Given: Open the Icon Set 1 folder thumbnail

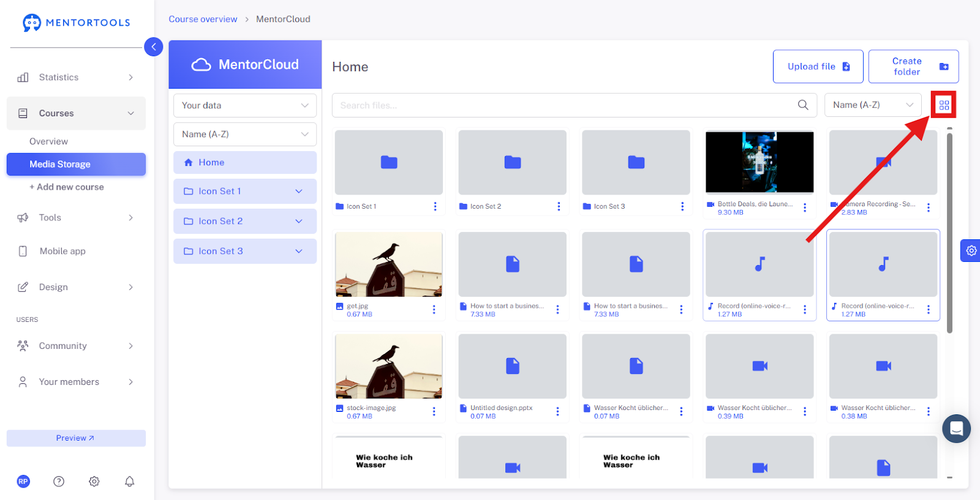Looking at the screenshot, I should (x=389, y=162).
